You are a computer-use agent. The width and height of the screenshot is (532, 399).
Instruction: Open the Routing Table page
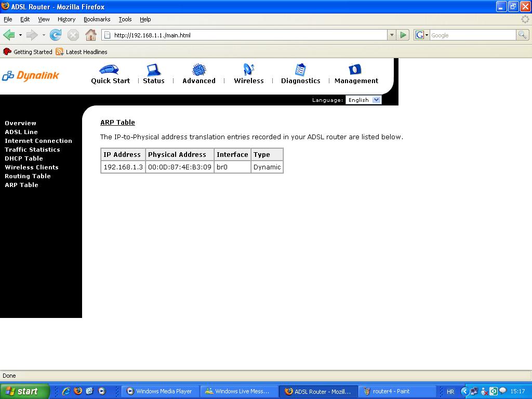coord(28,176)
